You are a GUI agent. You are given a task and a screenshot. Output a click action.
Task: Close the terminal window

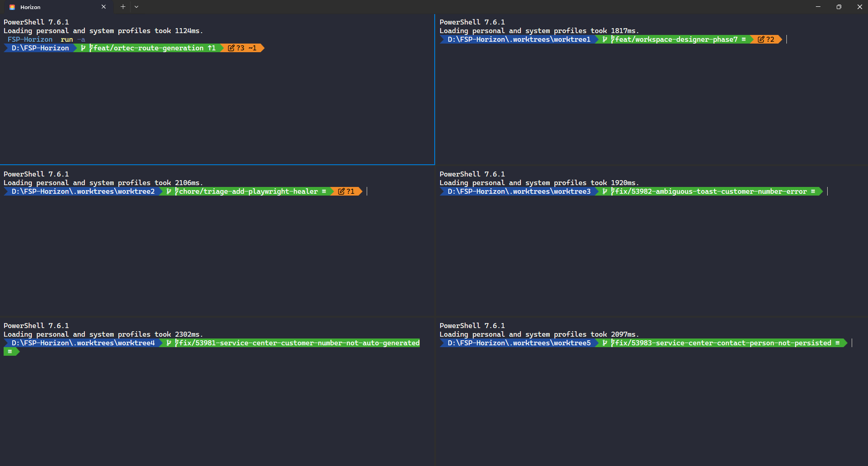[x=859, y=7]
